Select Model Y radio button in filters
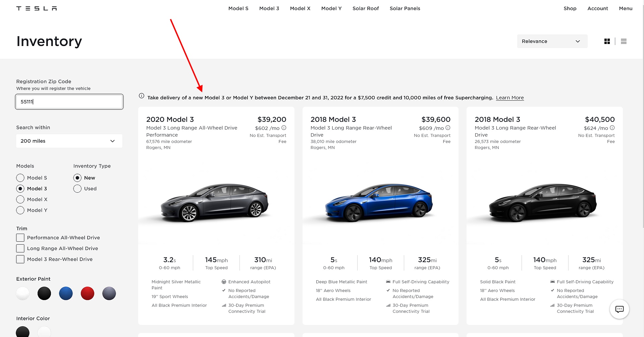The image size is (644, 337). 20,210
